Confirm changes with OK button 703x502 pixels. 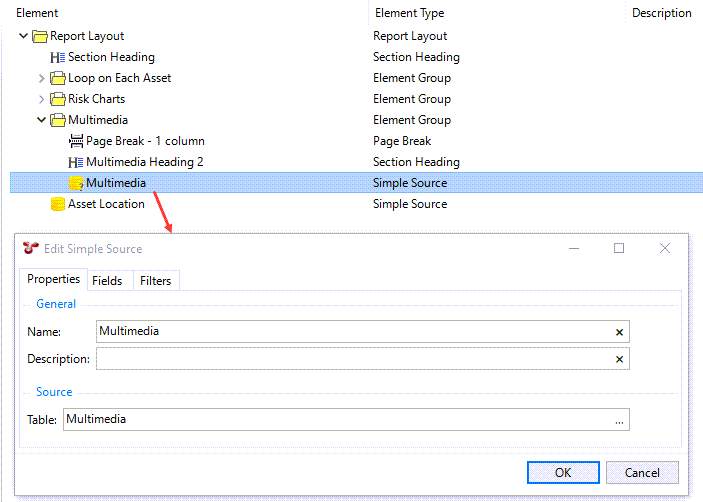click(563, 473)
